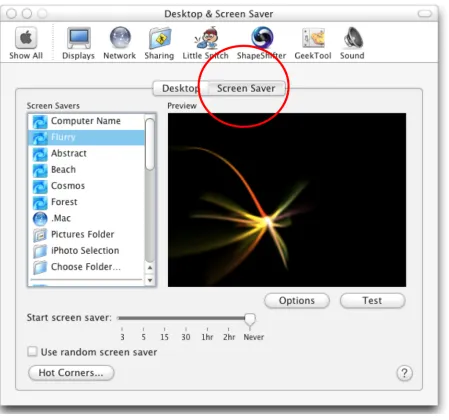Open the Network preference pane

coord(120,44)
